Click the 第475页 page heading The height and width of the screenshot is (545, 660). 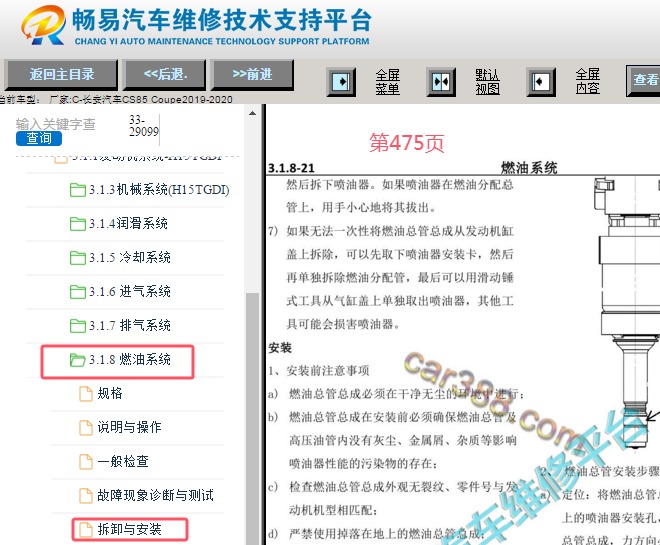(x=407, y=143)
